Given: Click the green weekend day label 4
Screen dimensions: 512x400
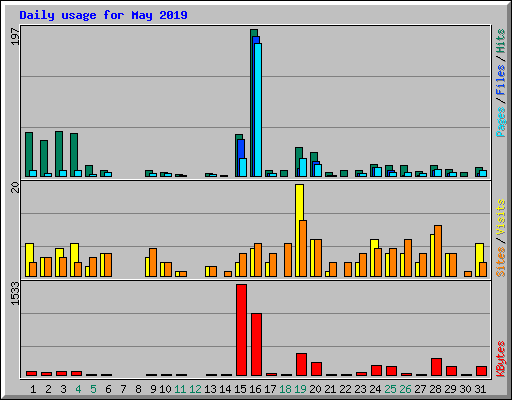Looking at the screenshot, I should [78, 389].
